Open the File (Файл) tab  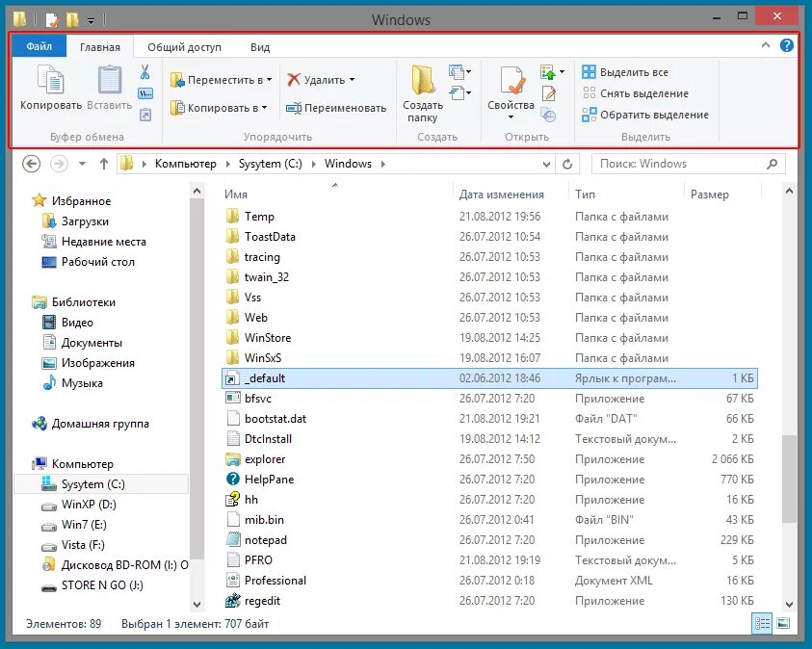tap(39, 46)
